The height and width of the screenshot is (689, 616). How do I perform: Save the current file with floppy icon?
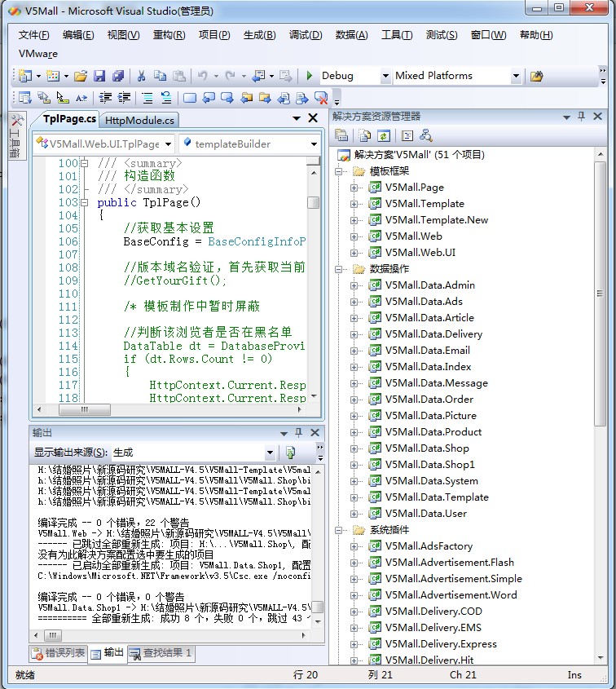(x=99, y=76)
